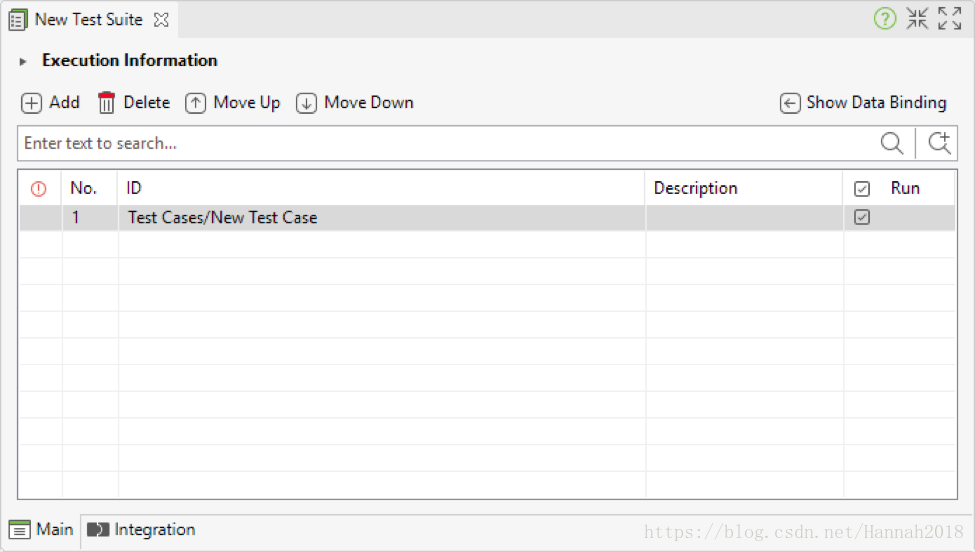Screen dimensions: 975x552
Task: Toggle the Run column header checkbox
Action: [x=862, y=188]
